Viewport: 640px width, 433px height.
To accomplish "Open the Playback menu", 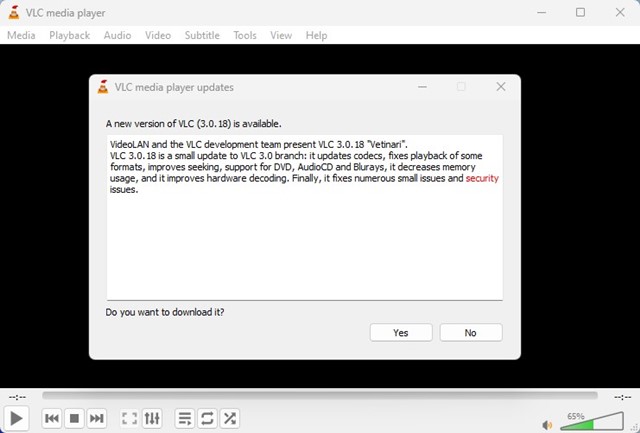I will click(69, 35).
